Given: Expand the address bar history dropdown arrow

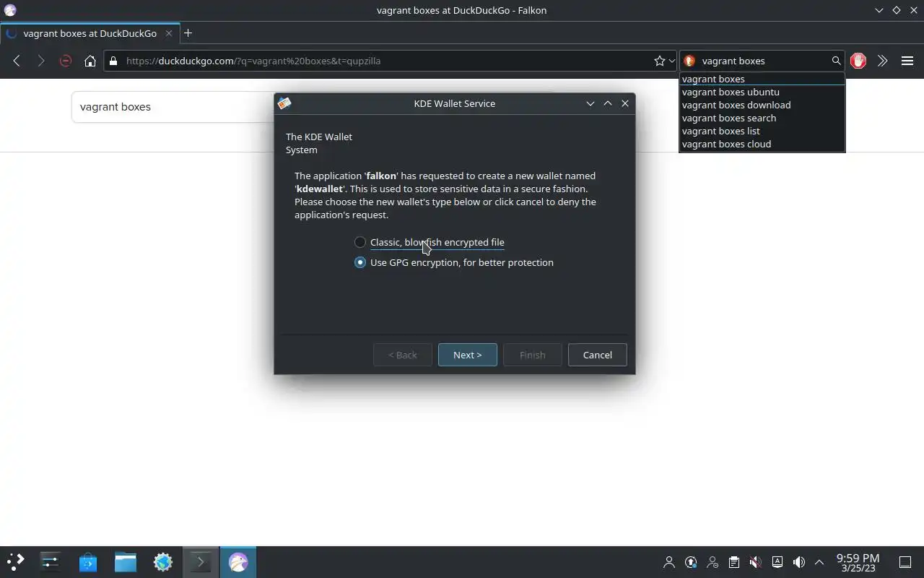Looking at the screenshot, I should coord(672,61).
